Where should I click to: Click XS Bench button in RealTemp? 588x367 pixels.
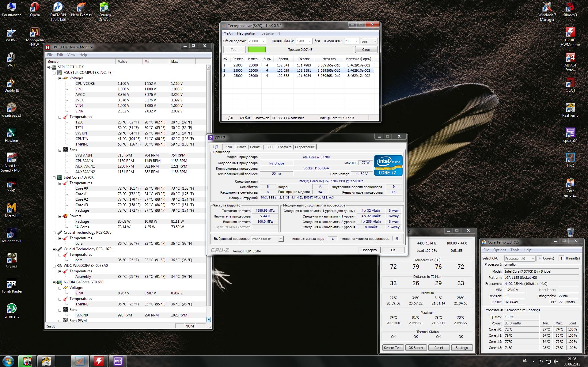[415, 348]
